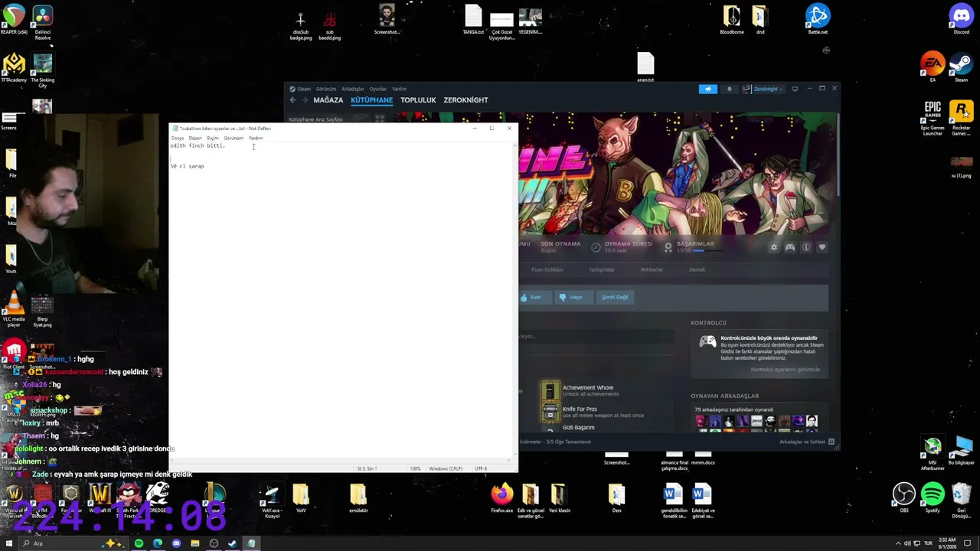Toggle Steam library grid view icon
The width and height of the screenshot is (980, 551).
(379, 119)
